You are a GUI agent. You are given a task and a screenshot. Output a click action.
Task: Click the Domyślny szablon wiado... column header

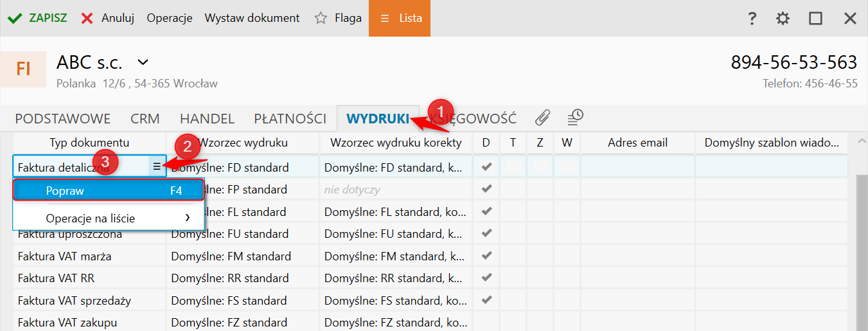772,143
